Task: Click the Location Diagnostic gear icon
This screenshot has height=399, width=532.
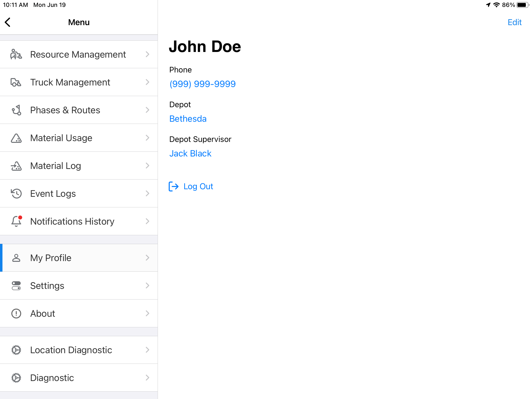Action: click(x=16, y=350)
